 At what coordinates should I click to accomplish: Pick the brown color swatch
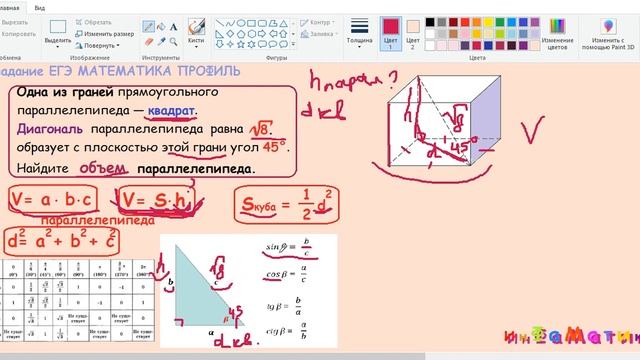(453, 33)
